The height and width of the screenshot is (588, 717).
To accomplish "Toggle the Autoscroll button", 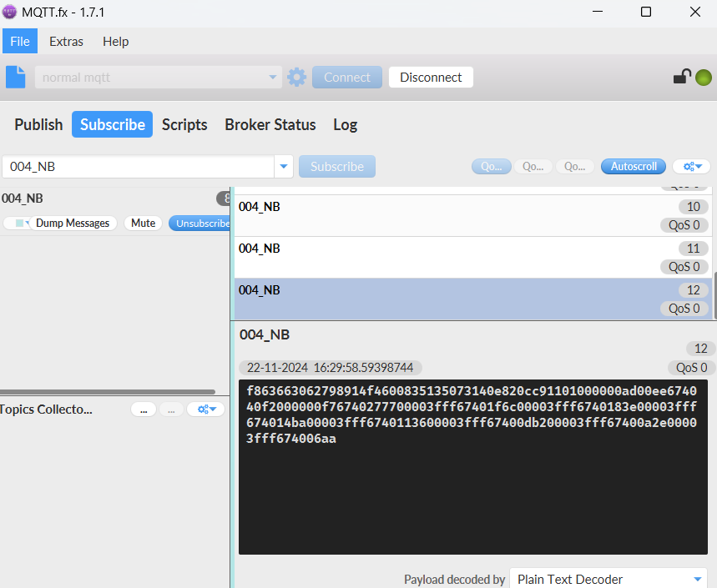I will [634, 167].
